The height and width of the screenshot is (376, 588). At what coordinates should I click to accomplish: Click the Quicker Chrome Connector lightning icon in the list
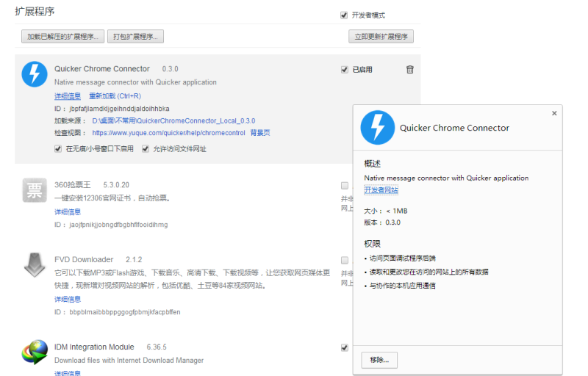pos(35,74)
